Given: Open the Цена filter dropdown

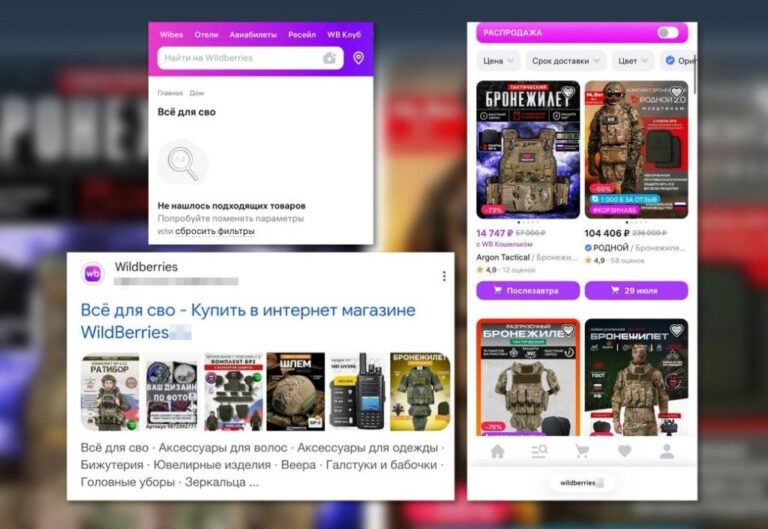Looking at the screenshot, I should tap(498, 61).
